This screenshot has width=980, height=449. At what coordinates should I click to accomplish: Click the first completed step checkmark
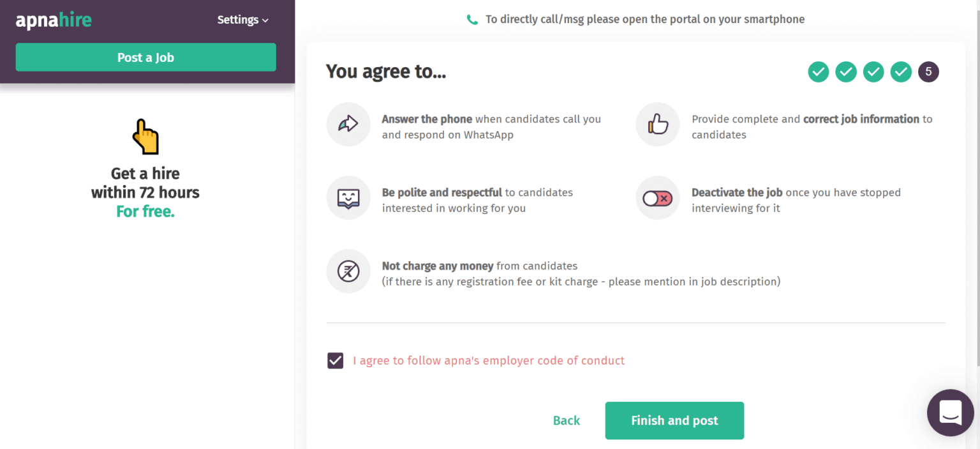pyautogui.click(x=818, y=72)
